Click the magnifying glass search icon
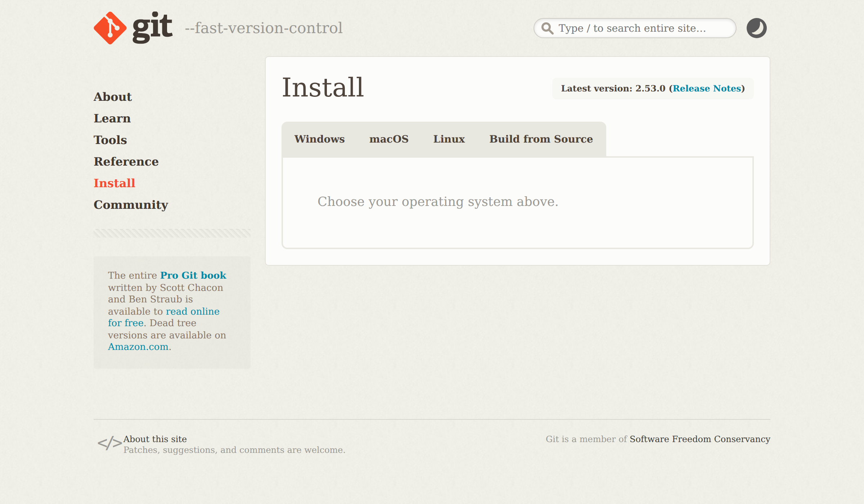This screenshot has width=864, height=504. (547, 28)
